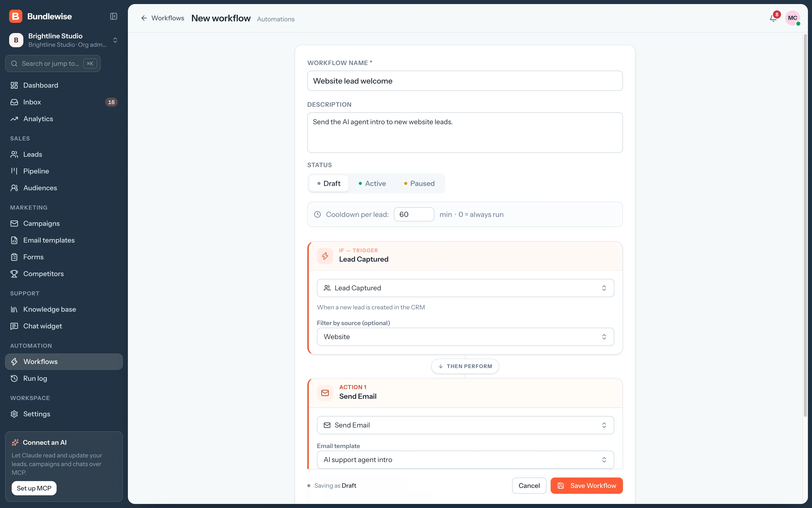Click the back arrow next to Workflows
This screenshot has height=508, width=812.
click(x=144, y=18)
